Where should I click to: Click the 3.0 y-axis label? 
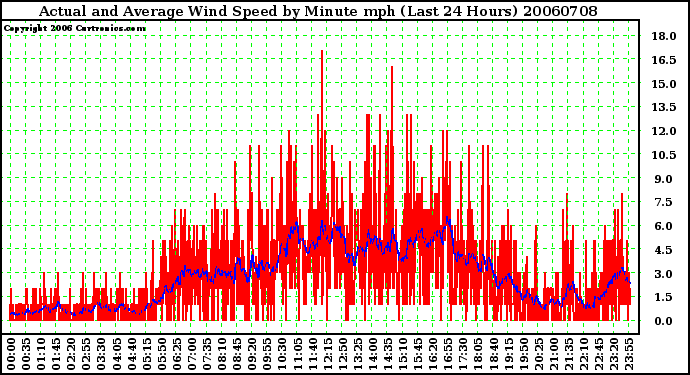click(664, 273)
